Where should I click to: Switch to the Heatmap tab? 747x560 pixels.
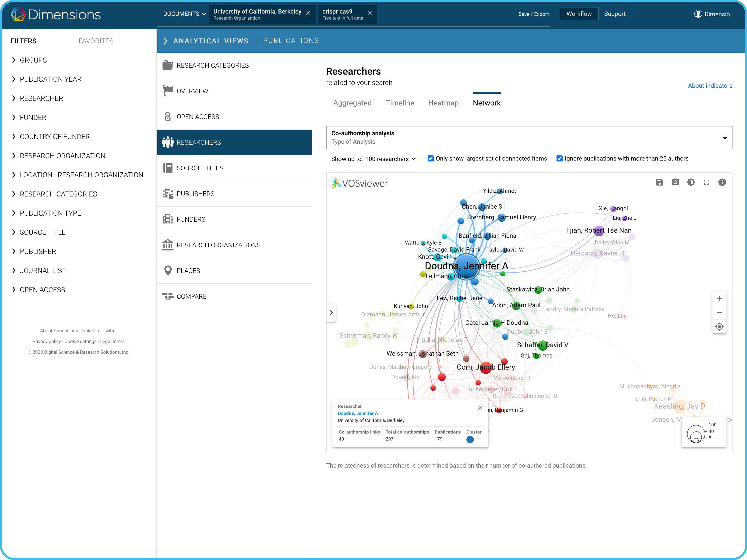coord(443,103)
